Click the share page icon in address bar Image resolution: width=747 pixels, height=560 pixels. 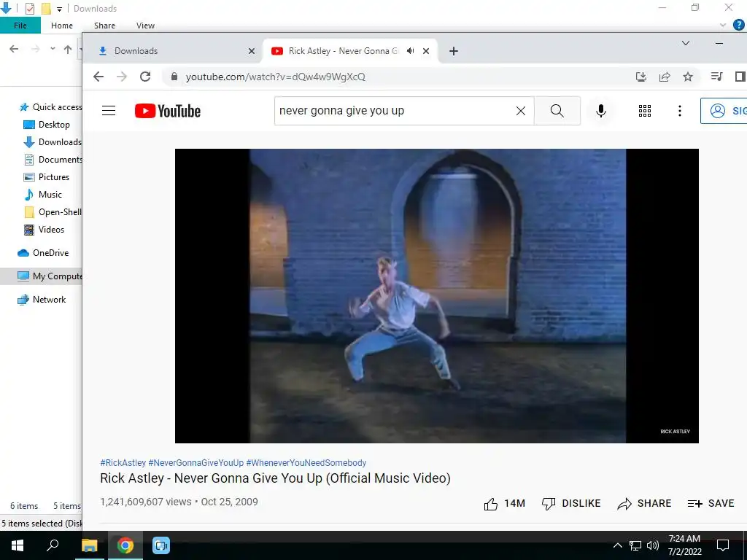pyautogui.click(x=665, y=77)
